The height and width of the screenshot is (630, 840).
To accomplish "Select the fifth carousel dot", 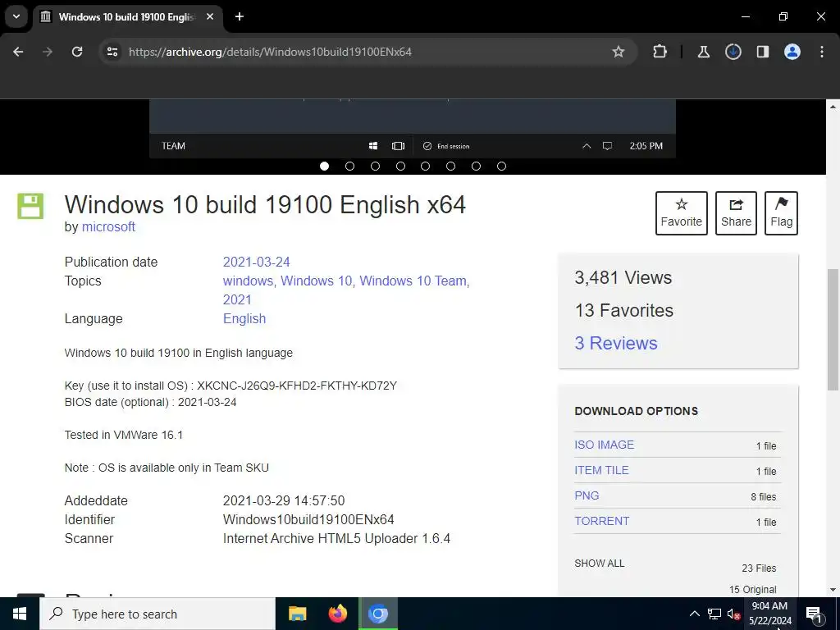I will click(426, 166).
